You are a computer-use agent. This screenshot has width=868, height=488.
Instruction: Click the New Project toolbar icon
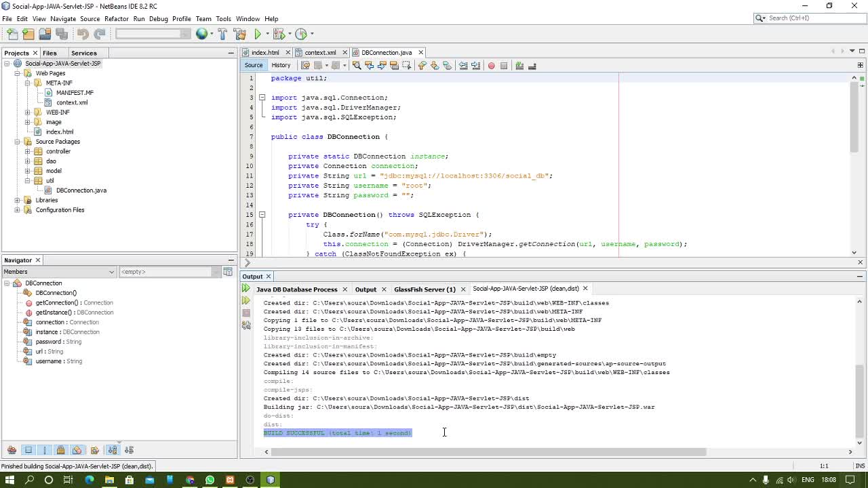28,33
